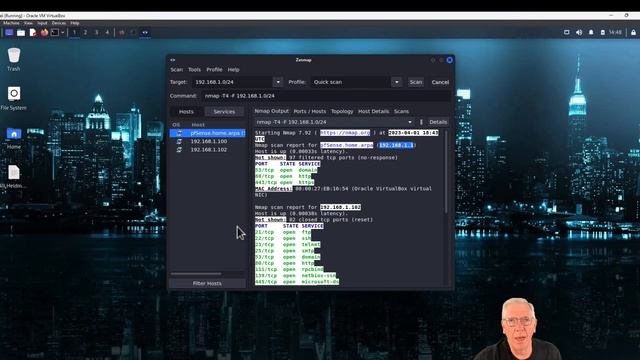Switch to workspace 2
Screen dimensions: 640x360
point(85,33)
